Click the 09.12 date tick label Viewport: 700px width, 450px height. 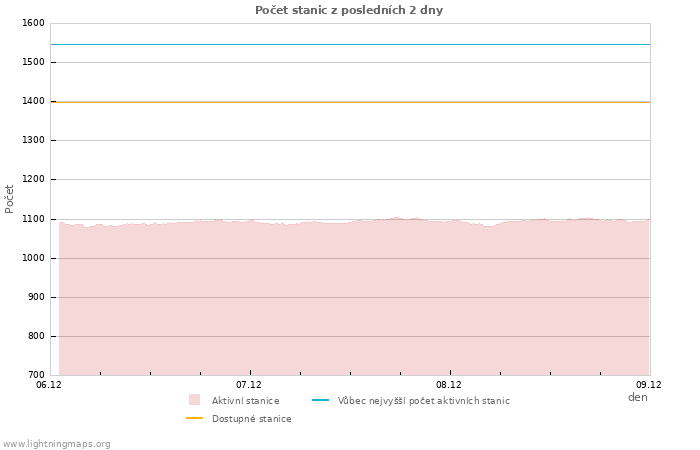click(649, 384)
